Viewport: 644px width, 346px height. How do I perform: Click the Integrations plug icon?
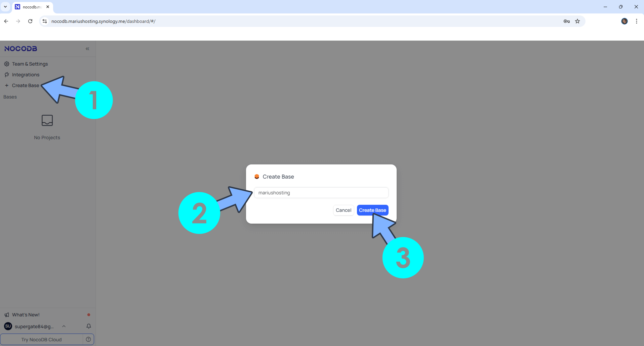point(7,75)
